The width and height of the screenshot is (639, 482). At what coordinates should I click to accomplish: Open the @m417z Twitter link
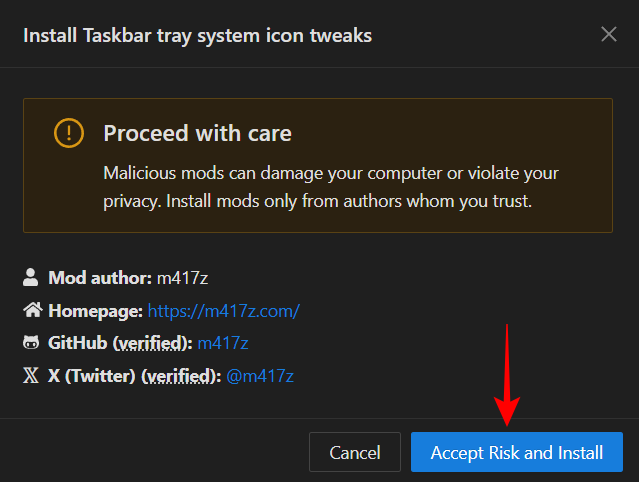(x=260, y=376)
